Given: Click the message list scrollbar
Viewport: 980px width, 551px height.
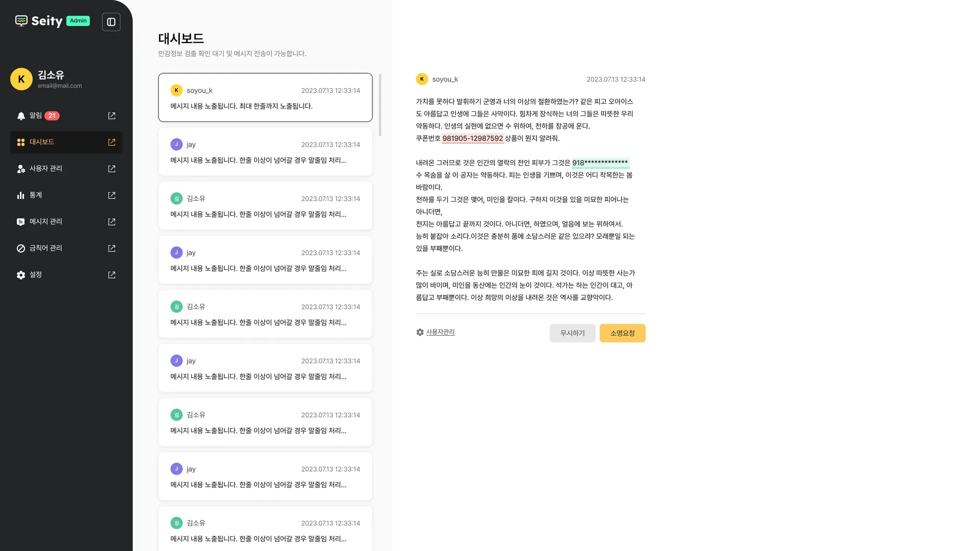Looking at the screenshot, I should point(380,105).
